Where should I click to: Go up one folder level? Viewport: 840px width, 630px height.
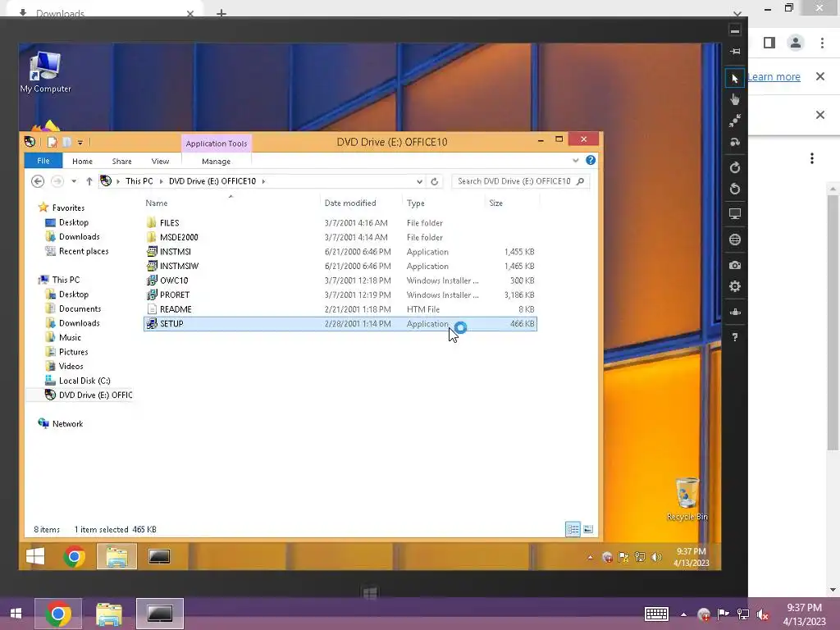(x=89, y=181)
